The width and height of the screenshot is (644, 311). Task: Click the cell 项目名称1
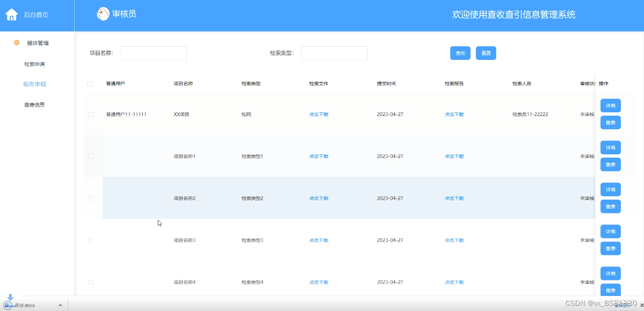(x=185, y=156)
